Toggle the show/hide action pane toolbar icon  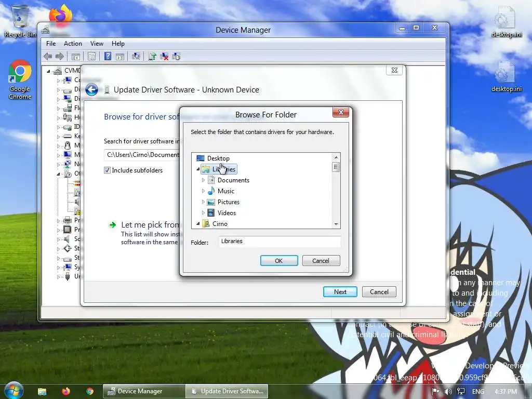coord(120,56)
